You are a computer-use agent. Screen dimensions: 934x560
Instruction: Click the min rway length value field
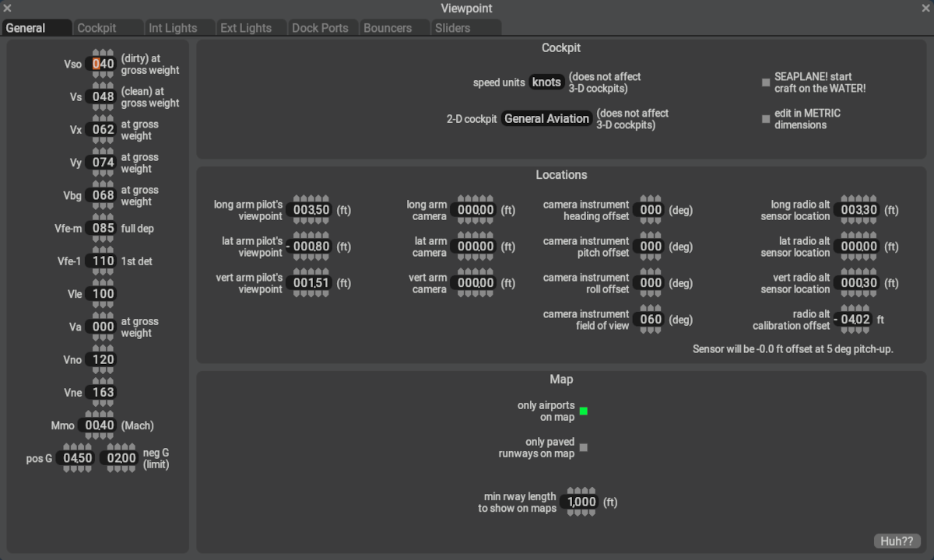click(581, 502)
